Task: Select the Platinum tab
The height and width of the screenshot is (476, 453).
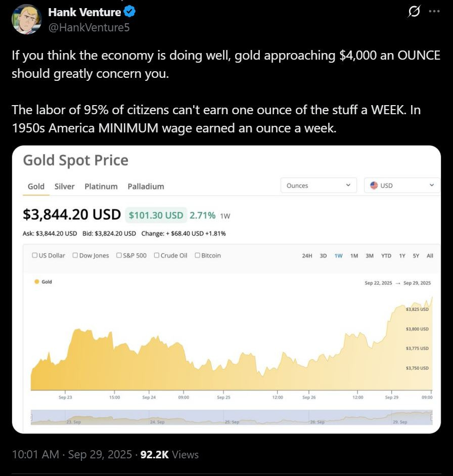Action: pyautogui.click(x=101, y=186)
